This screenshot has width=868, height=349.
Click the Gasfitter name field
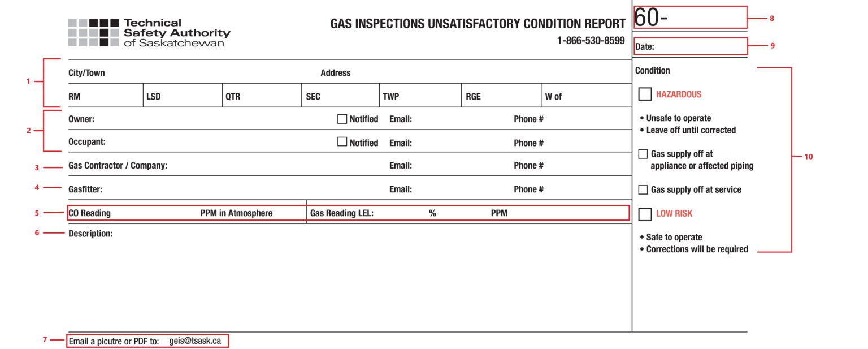click(237, 189)
